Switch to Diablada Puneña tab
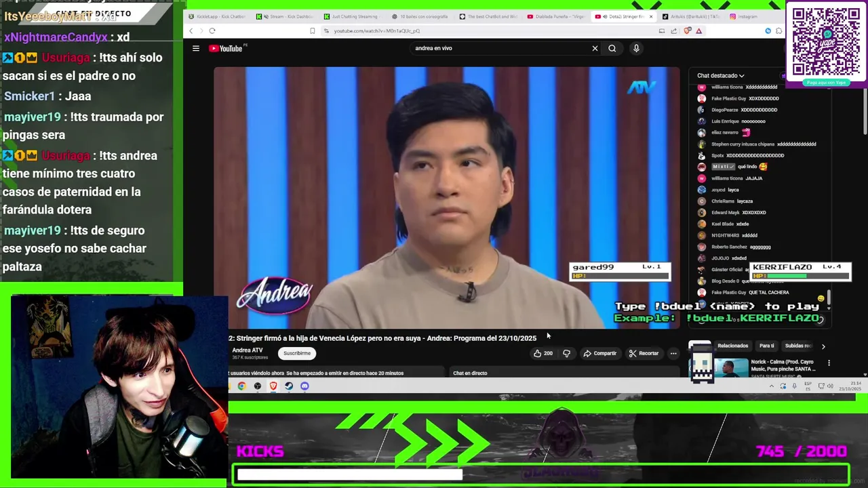 [x=555, y=16]
